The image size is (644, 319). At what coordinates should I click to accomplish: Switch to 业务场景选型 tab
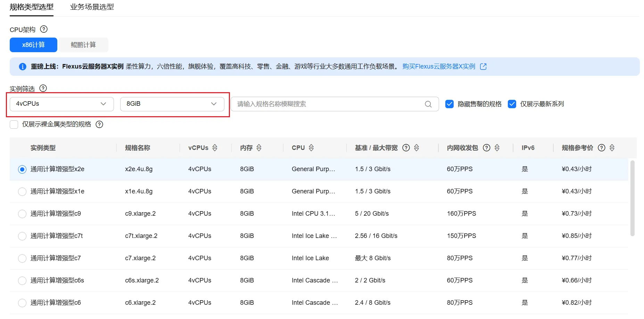(92, 7)
